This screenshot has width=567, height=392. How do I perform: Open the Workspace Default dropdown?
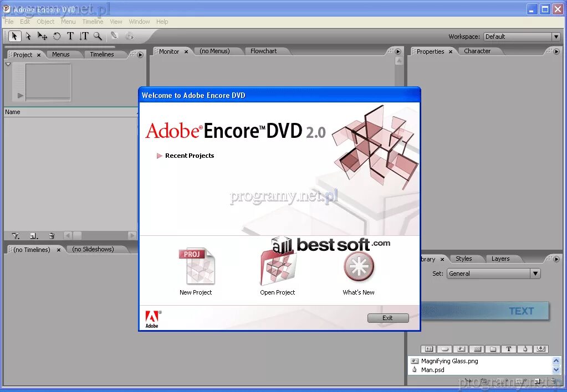click(522, 37)
